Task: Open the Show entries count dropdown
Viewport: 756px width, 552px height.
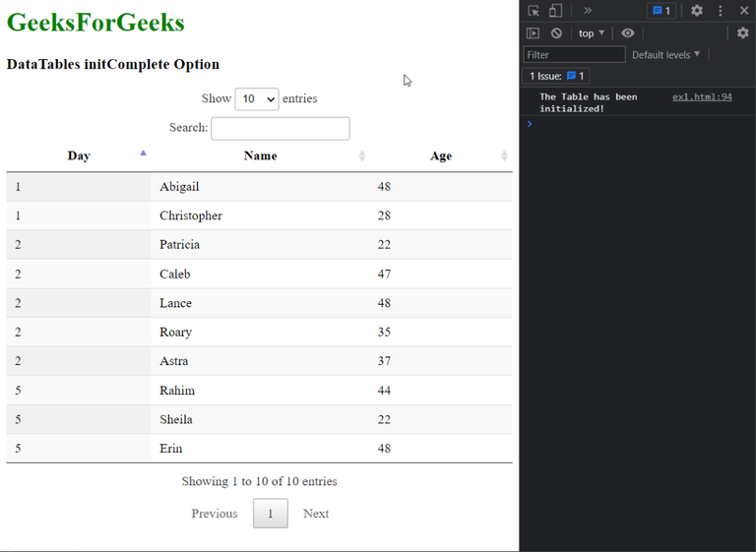Action: (x=257, y=98)
